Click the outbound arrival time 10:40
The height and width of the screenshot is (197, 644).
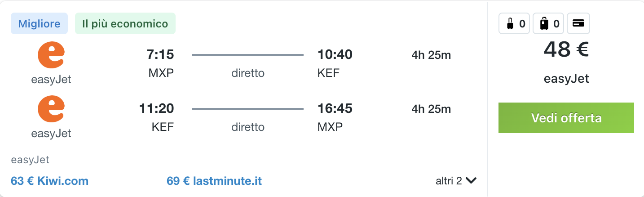[x=335, y=55]
